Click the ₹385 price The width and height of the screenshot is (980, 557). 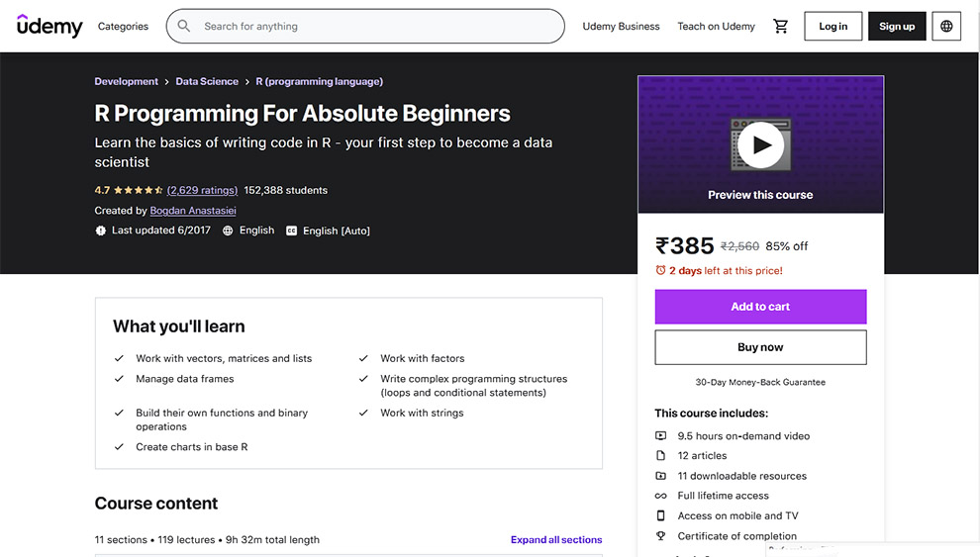pos(684,245)
